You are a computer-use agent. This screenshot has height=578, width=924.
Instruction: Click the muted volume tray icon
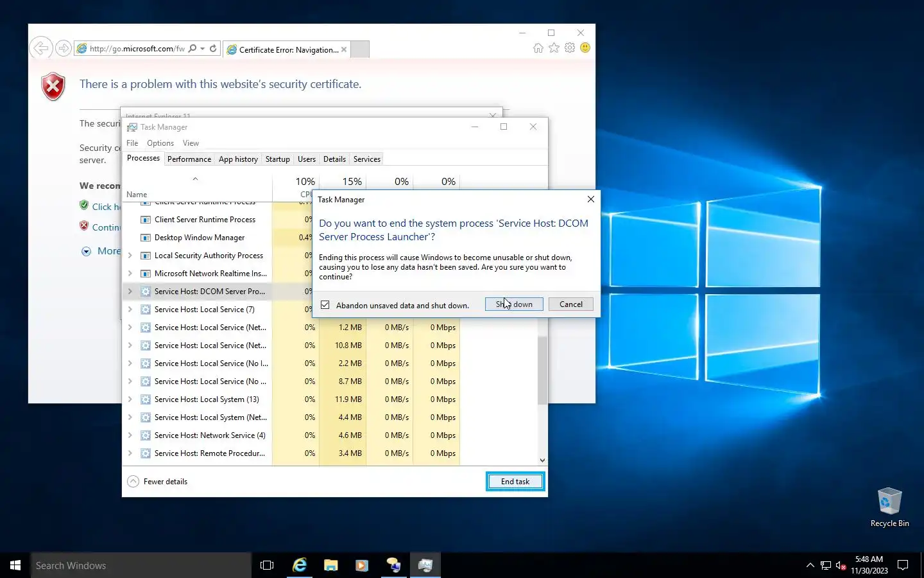pos(841,566)
